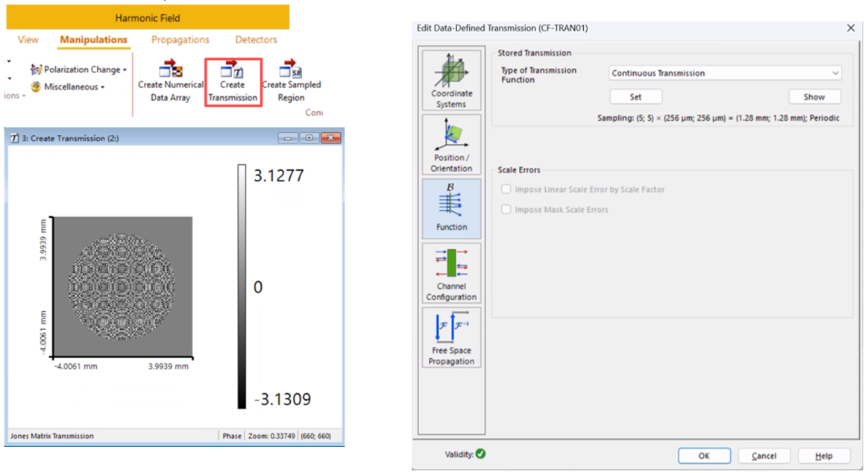Expand the Type of Transmission Function dropdown
This screenshot has height=473, width=868.
725,73
